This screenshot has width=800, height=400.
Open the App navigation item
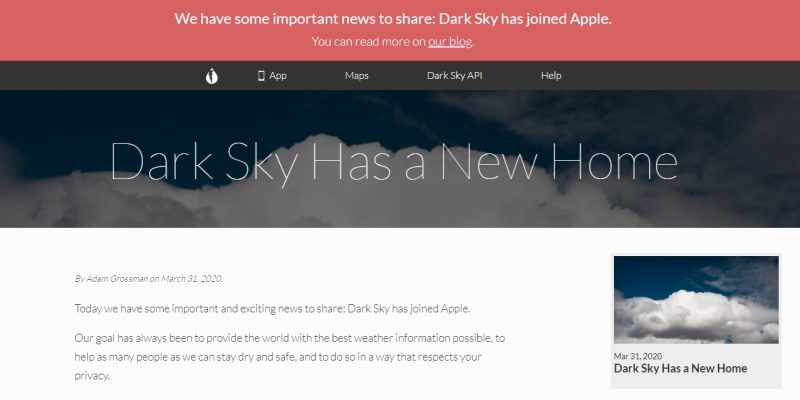point(272,76)
